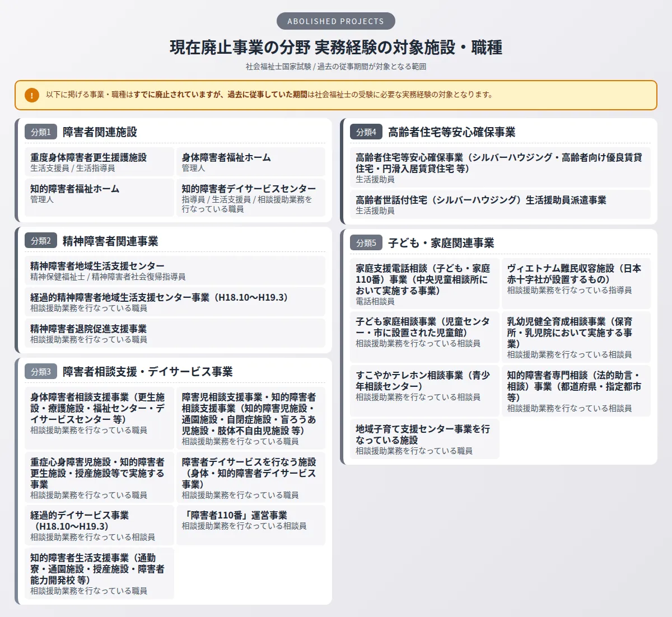
Task: Click 管理人 under 身体障害者福祉ホーム
Action: (193, 168)
